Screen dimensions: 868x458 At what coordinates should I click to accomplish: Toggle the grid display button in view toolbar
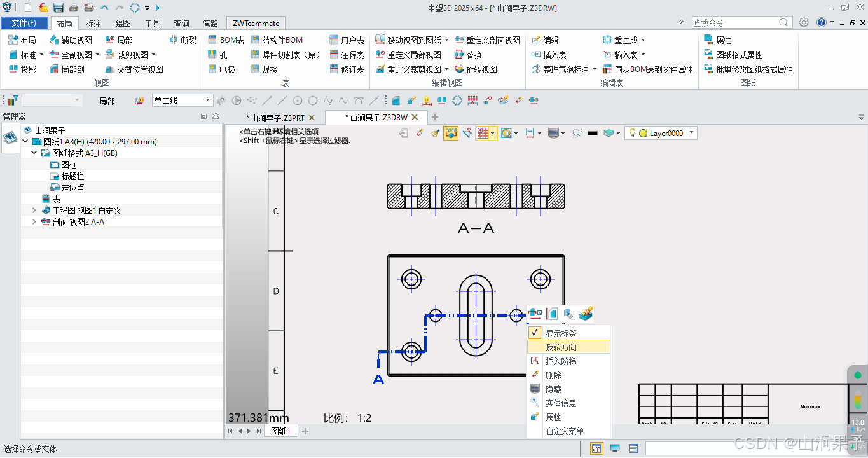click(x=483, y=134)
